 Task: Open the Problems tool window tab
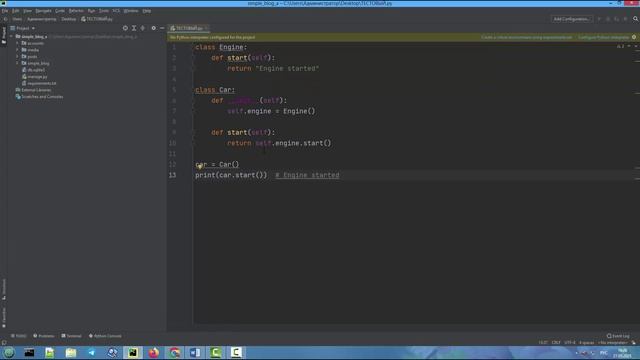point(44,336)
